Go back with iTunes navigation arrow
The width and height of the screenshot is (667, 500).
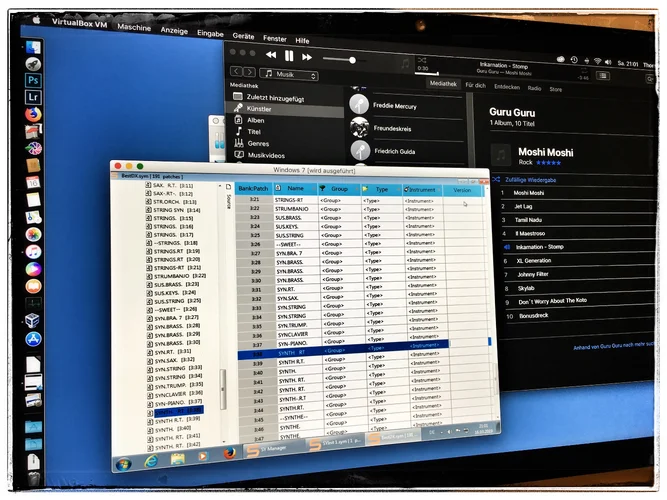click(236, 71)
